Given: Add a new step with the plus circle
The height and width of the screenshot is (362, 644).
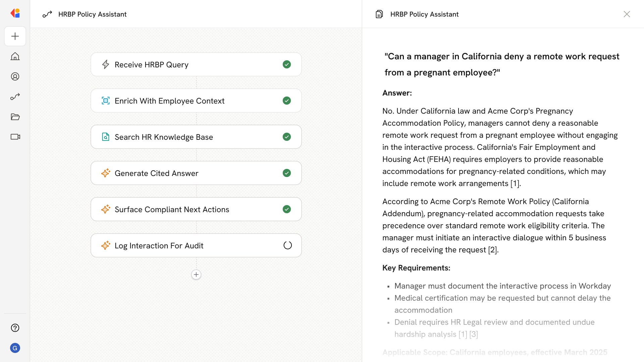Looking at the screenshot, I should point(196,275).
